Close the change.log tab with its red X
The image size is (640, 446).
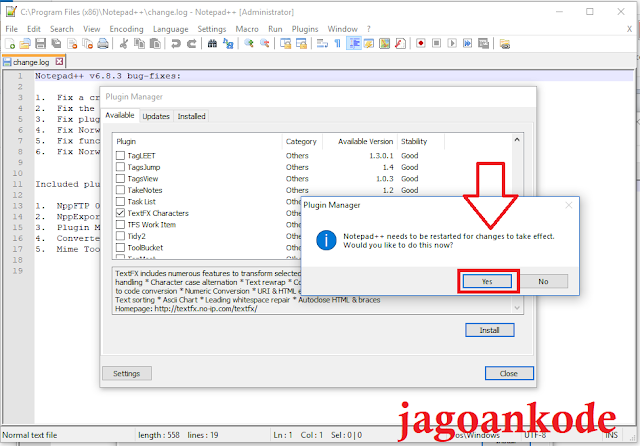[60, 62]
